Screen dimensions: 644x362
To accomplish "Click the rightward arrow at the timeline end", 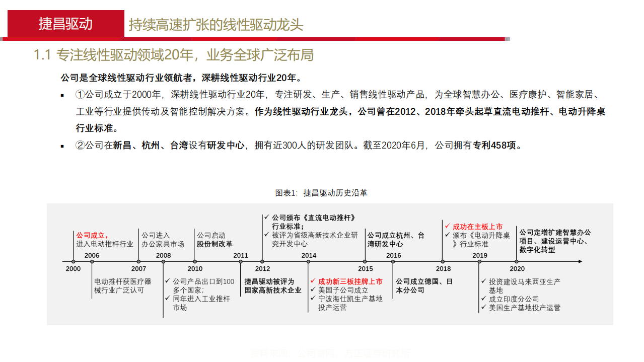I will (580, 261).
